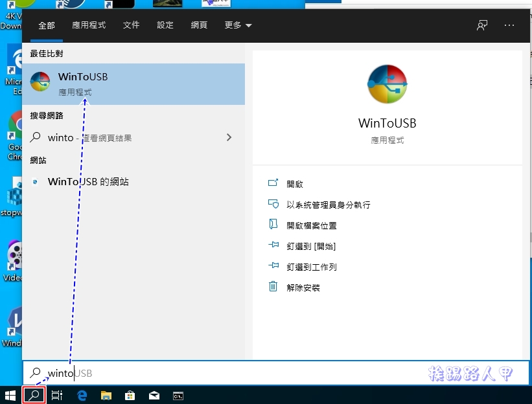The height and width of the screenshot is (404, 532).
Task: Click the pin icon beside 釘選到 [開始]
Action: [x=273, y=244]
